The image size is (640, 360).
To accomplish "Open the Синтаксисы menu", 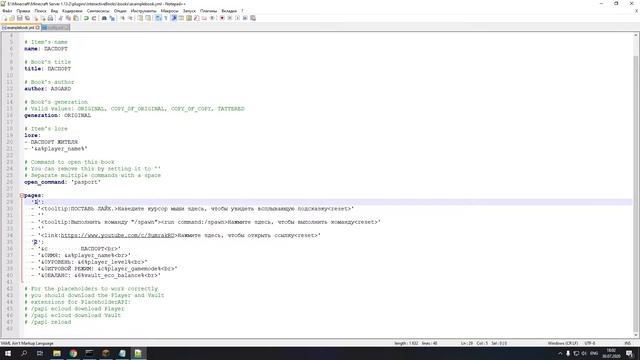I will click(x=98, y=11).
